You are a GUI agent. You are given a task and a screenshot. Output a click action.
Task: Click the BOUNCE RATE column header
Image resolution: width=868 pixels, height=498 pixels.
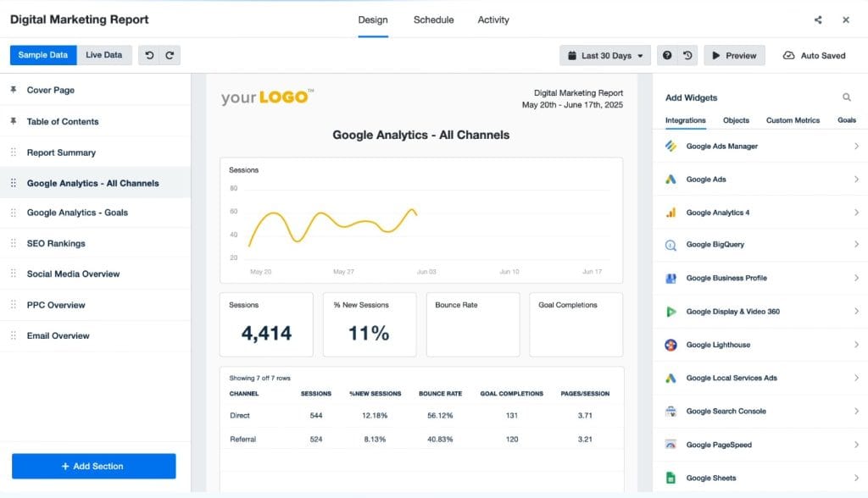pos(440,394)
